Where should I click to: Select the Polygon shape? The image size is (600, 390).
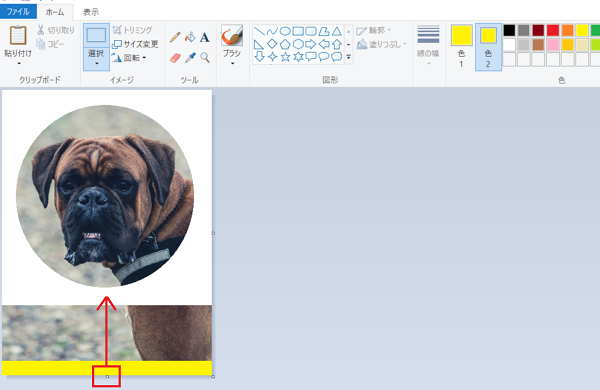324,31
